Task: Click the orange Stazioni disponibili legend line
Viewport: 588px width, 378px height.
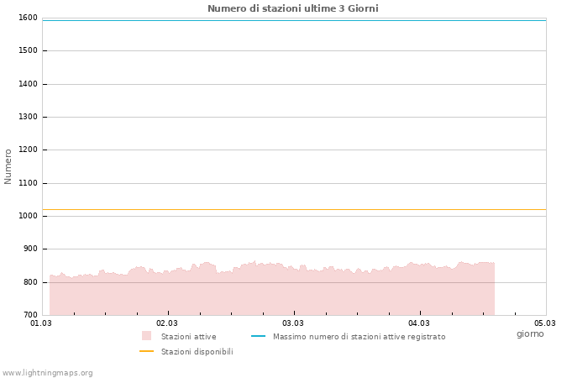Action: 146,351
